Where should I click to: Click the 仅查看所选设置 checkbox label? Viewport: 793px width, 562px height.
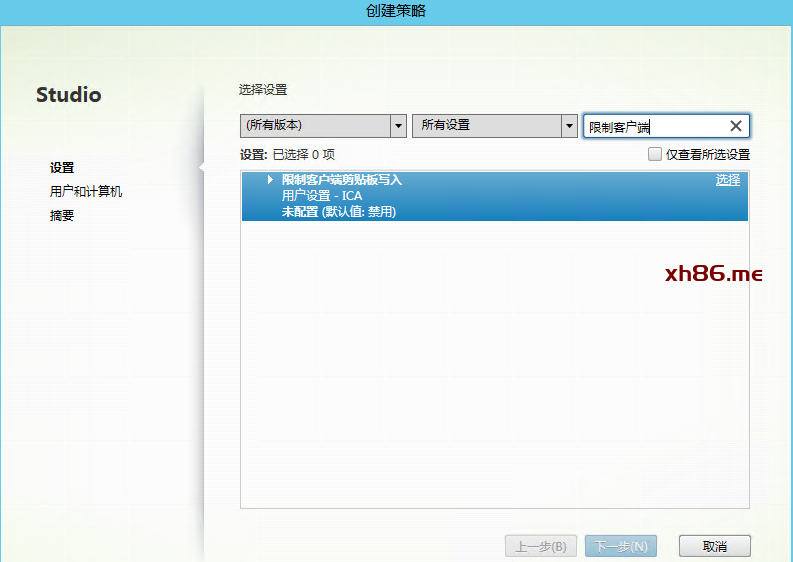707,155
